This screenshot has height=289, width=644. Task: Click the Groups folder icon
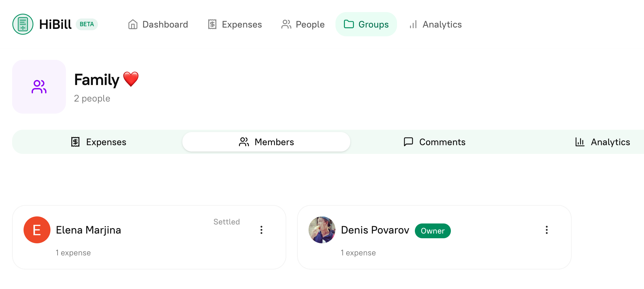349,24
